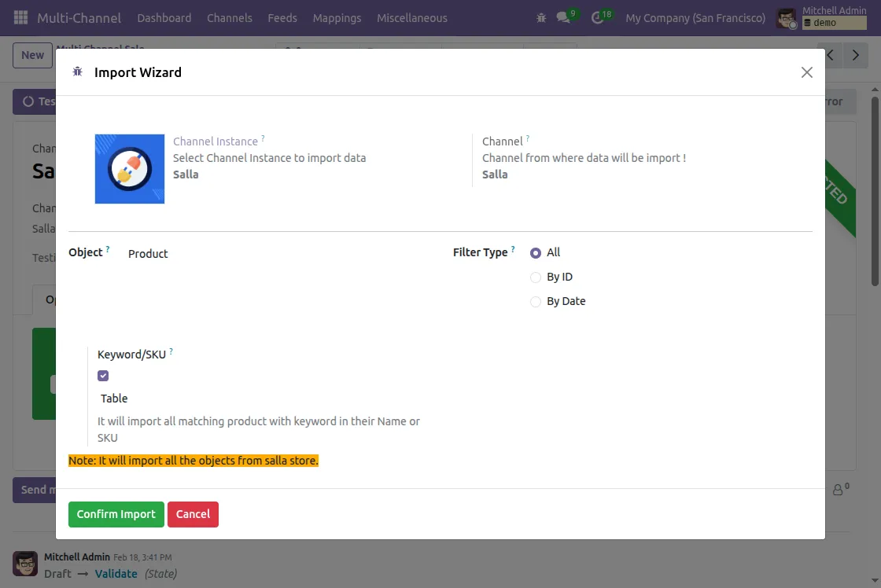
Task: Click the Send message button
Action: click(35, 490)
